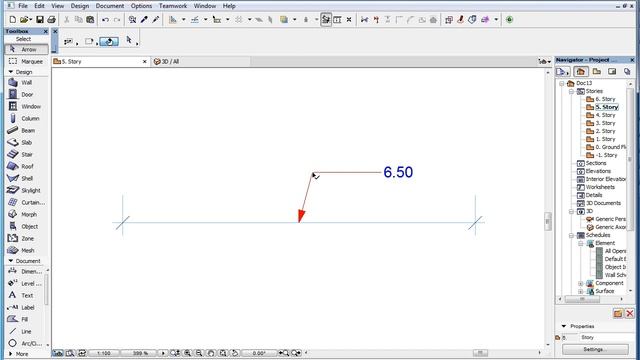The image size is (640, 360).
Task: Select the Mesh tool
Action: [27, 250]
